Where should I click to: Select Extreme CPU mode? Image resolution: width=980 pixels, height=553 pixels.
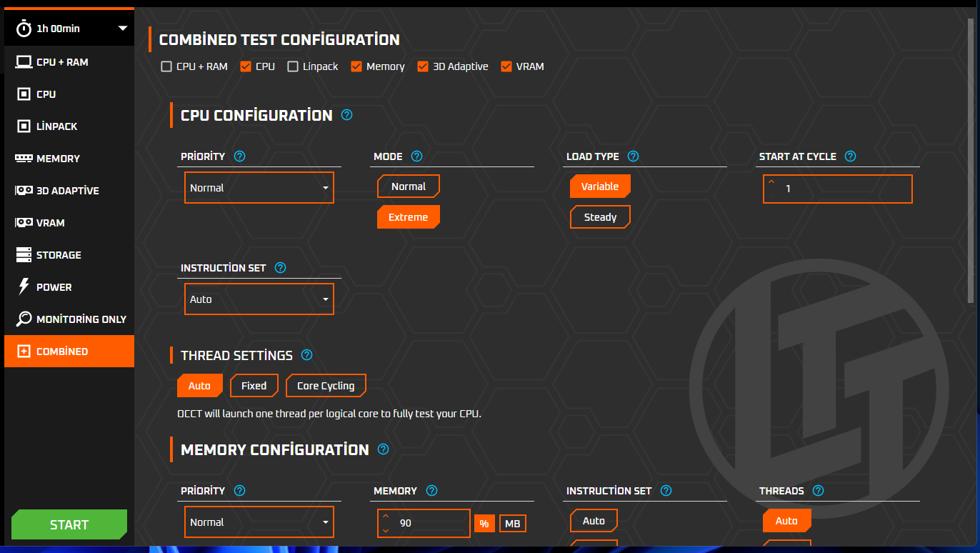[409, 217]
